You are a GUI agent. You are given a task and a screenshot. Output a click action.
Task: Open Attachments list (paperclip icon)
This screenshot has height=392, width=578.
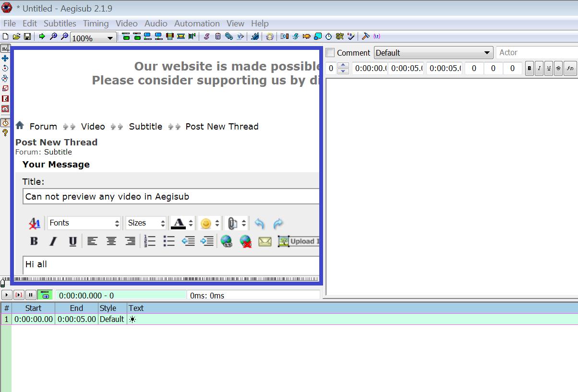point(229,36)
